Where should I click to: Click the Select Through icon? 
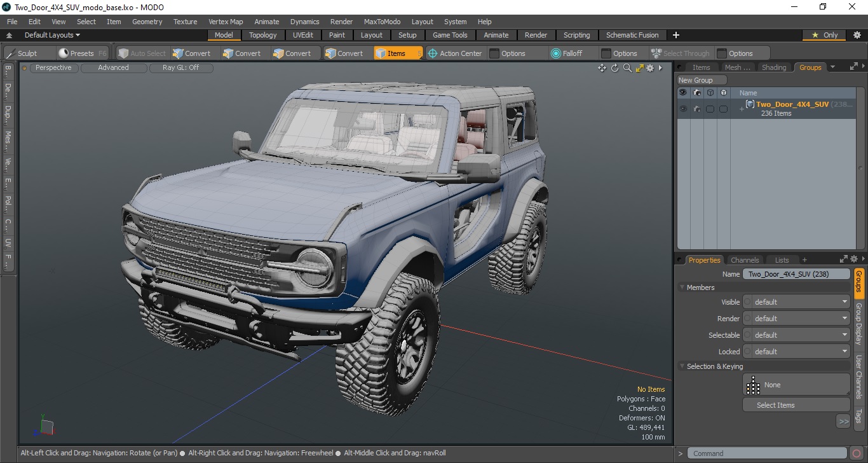point(656,53)
